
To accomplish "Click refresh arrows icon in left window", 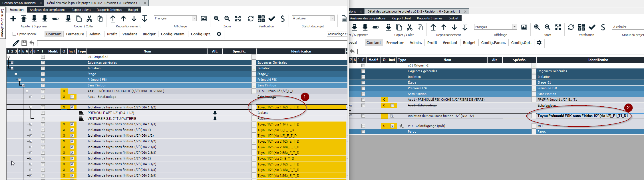I will click(x=251, y=19).
